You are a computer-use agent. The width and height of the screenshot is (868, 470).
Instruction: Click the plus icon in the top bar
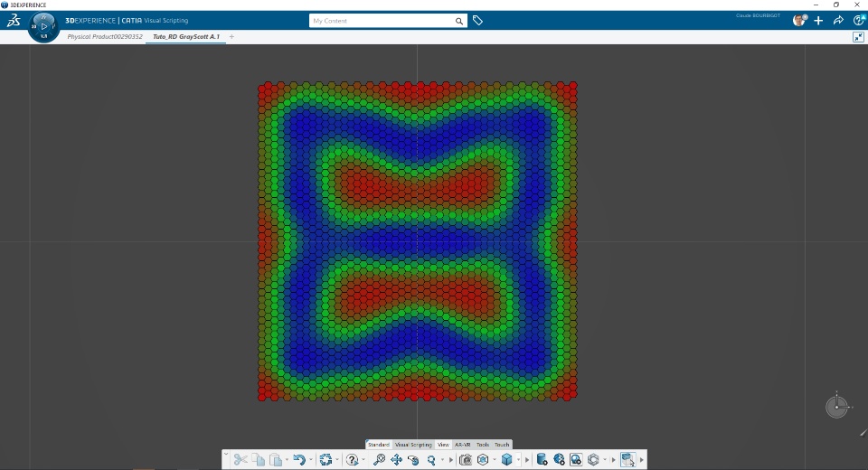pos(818,21)
